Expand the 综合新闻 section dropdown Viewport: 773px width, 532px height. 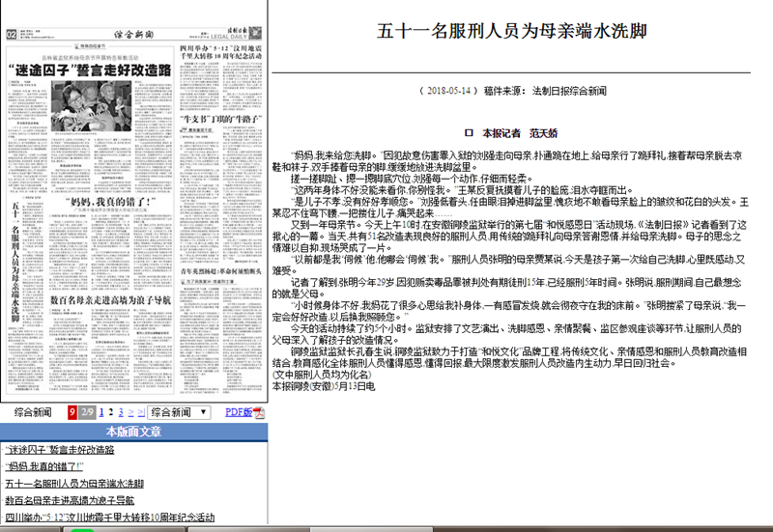click(x=180, y=412)
